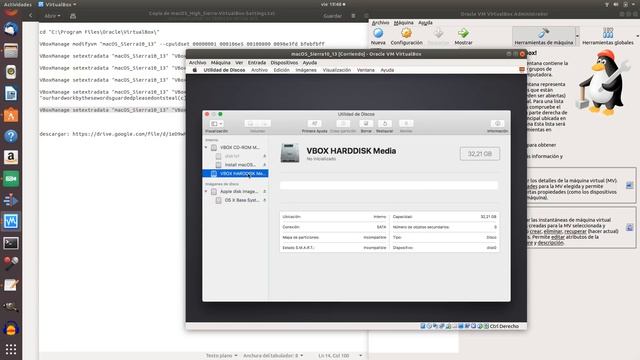
Task: Open Thunderbird mail from dock
Action: coord(11,29)
